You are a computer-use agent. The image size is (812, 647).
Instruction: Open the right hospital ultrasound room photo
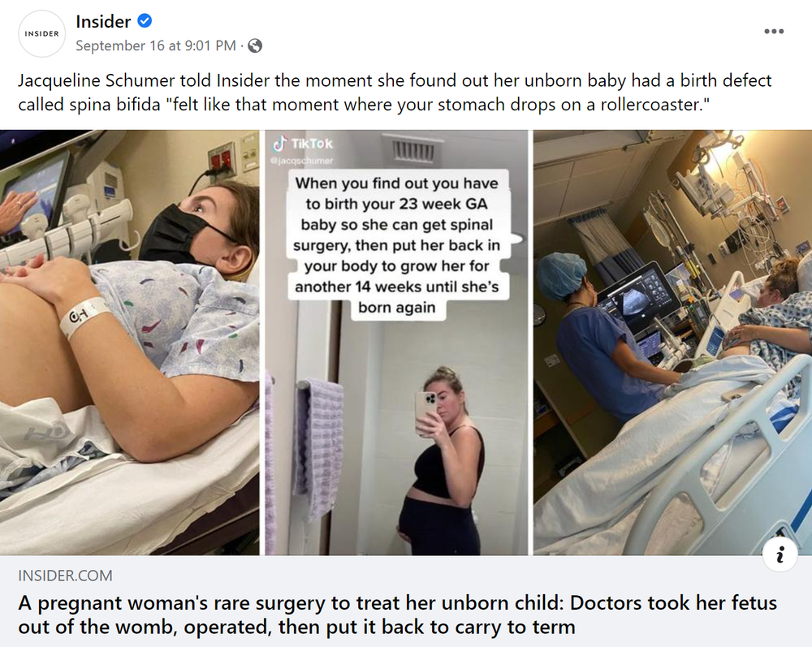pos(672,343)
